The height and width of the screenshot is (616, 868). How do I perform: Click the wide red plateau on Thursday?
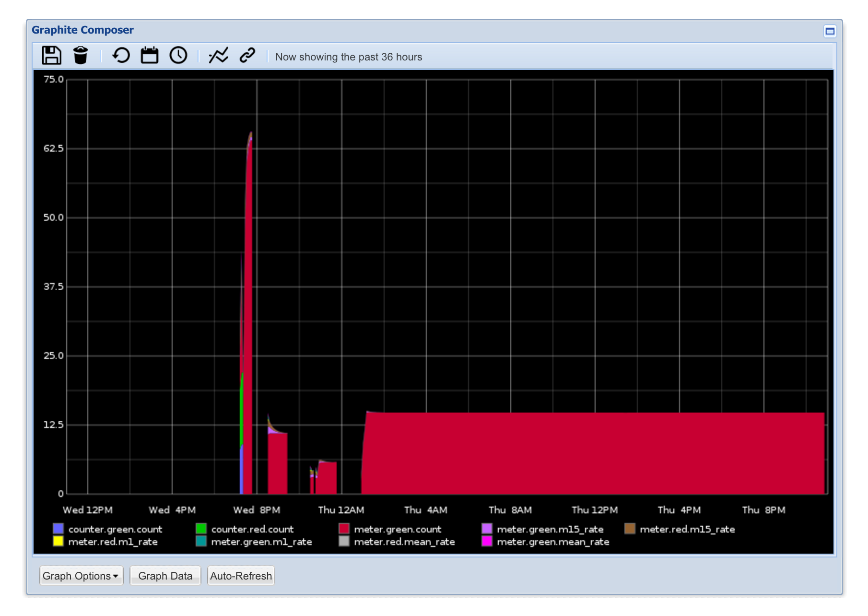593,453
